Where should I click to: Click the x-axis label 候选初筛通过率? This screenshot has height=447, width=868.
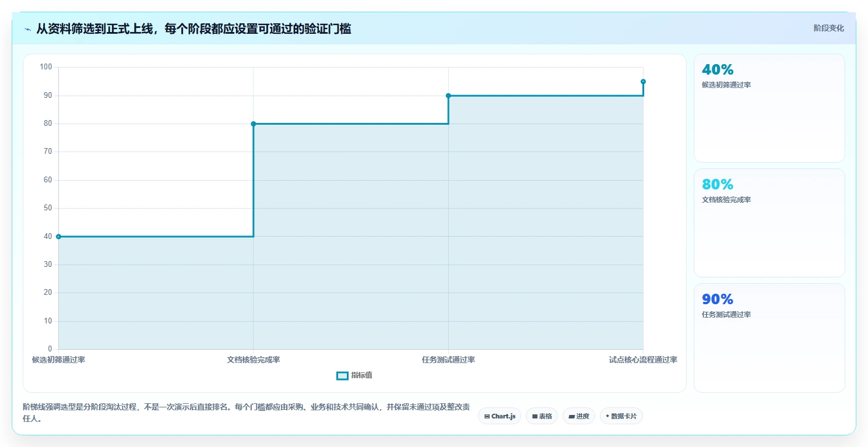59,360
